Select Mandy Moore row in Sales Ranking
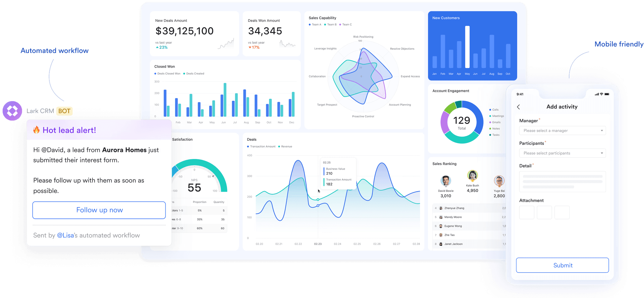Viewport: 644px width, 298px height. point(470,217)
